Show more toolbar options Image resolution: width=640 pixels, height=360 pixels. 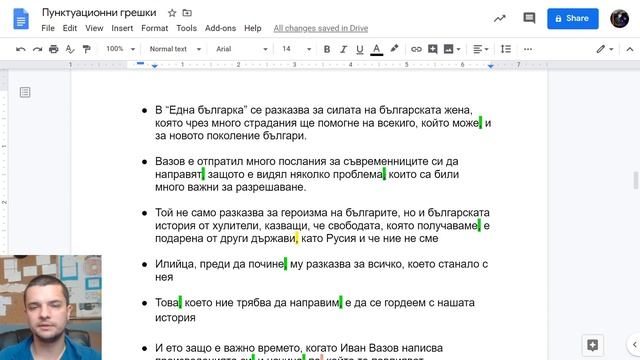[x=528, y=49]
